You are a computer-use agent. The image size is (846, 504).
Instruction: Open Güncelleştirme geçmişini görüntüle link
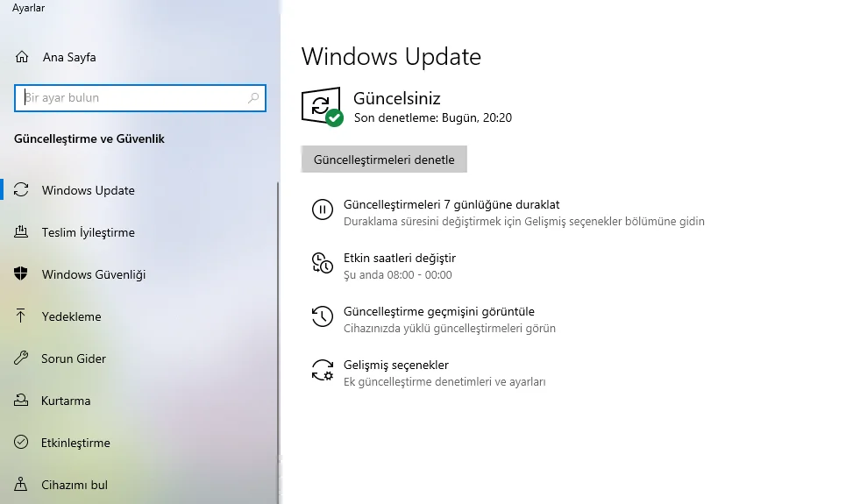[x=438, y=311]
